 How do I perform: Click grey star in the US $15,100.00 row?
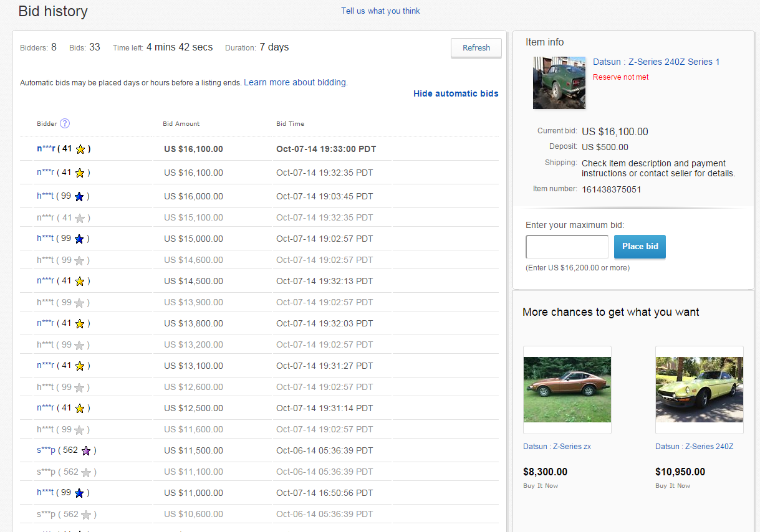click(x=80, y=218)
